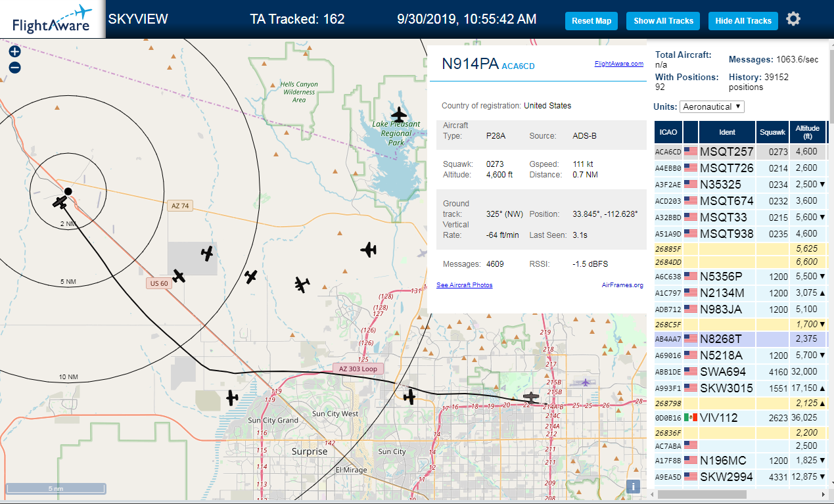Click the FlightAware logo
Screen dimensions: 834x504
(52, 19)
